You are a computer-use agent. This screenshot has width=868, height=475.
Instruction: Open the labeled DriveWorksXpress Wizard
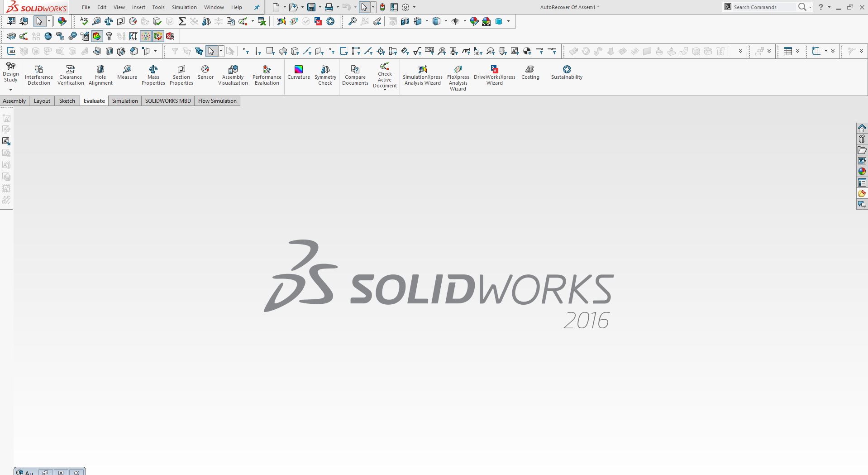pos(495,75)
